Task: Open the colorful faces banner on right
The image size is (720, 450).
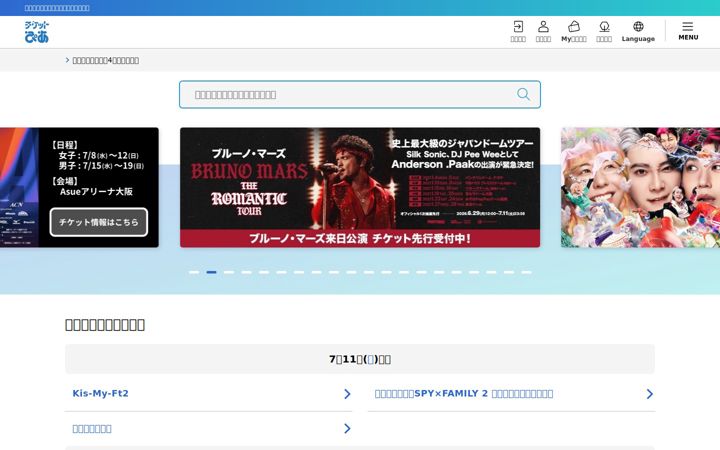Action: point(641,187)
